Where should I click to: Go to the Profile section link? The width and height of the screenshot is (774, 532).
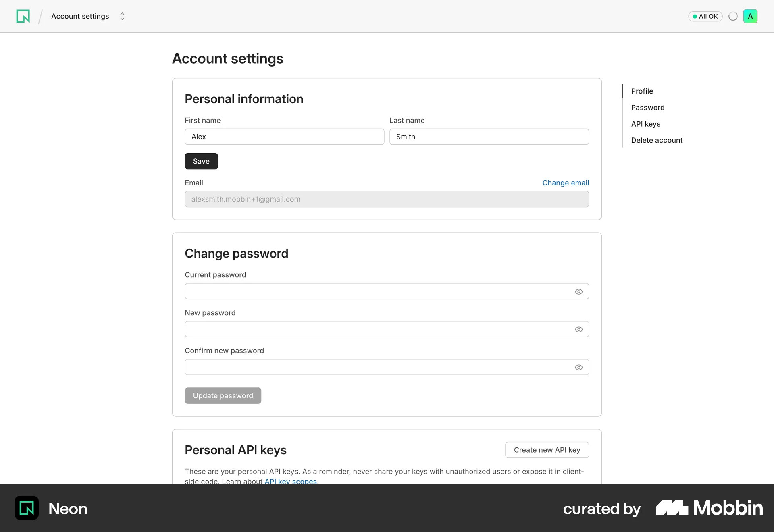[x=642, y=91]
